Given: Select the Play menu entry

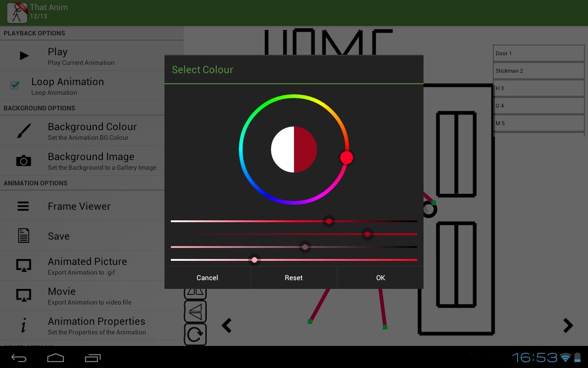Looking at the screenshot, I should 92,56.
